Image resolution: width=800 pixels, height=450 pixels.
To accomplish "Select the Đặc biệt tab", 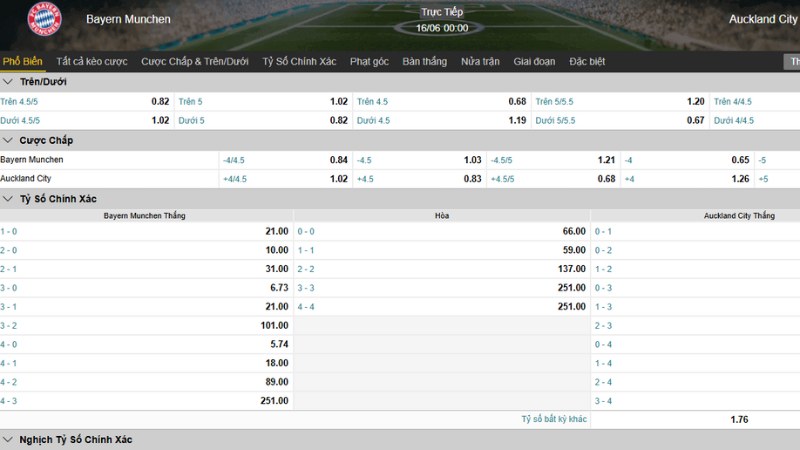I will coord(587,61).
